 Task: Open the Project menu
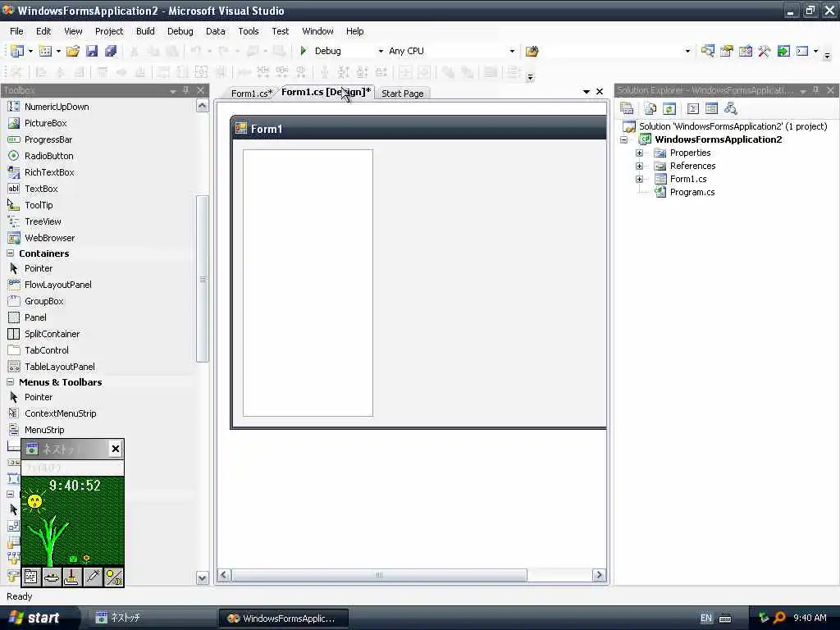click(x=109, y=31)
